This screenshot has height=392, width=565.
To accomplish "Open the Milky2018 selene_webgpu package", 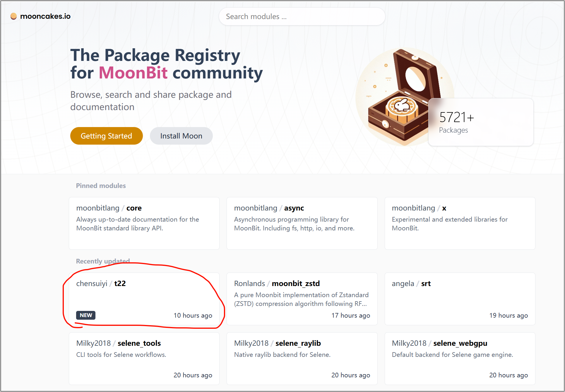I will (x=460, y=359).
